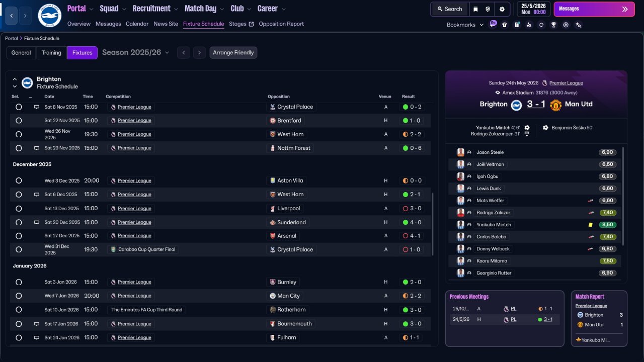Switch to the Training tab
Image resolution: width=644 pixels, height=362 pixels.
[51, 53]
